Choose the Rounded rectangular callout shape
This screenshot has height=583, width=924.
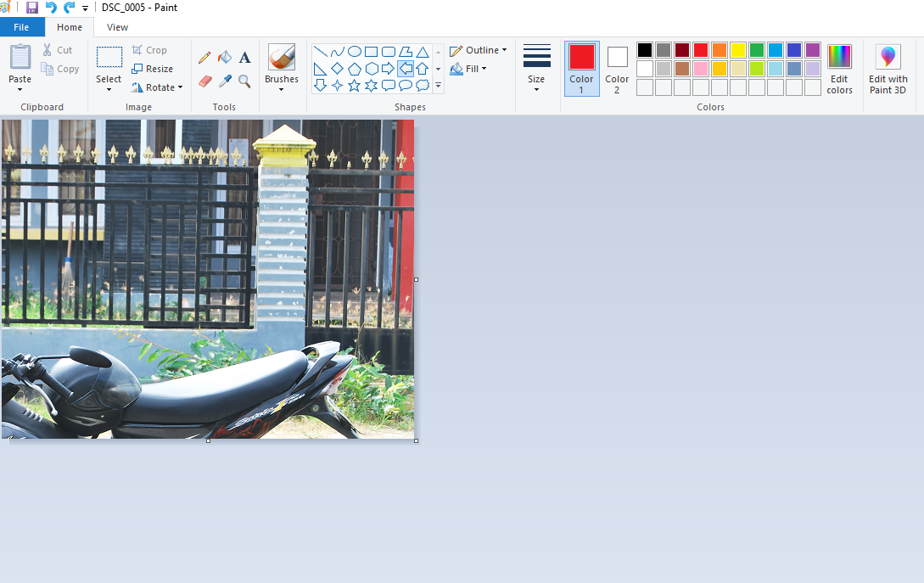point(389,86)
